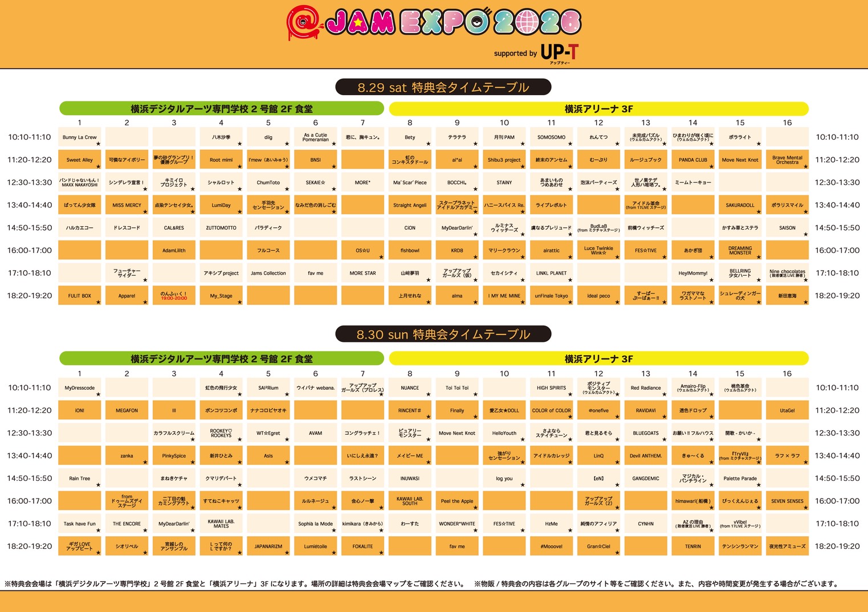Select the PinkySpice cell

point(174,456)
